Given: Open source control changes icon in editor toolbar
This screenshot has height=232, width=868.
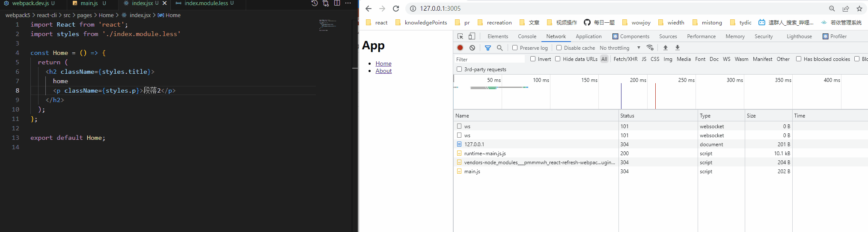Looking at the screenshot, I should pos(326,3).
